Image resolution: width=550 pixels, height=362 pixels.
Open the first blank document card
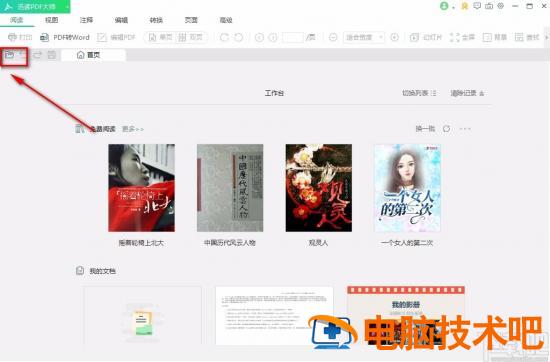click(142, 316)
